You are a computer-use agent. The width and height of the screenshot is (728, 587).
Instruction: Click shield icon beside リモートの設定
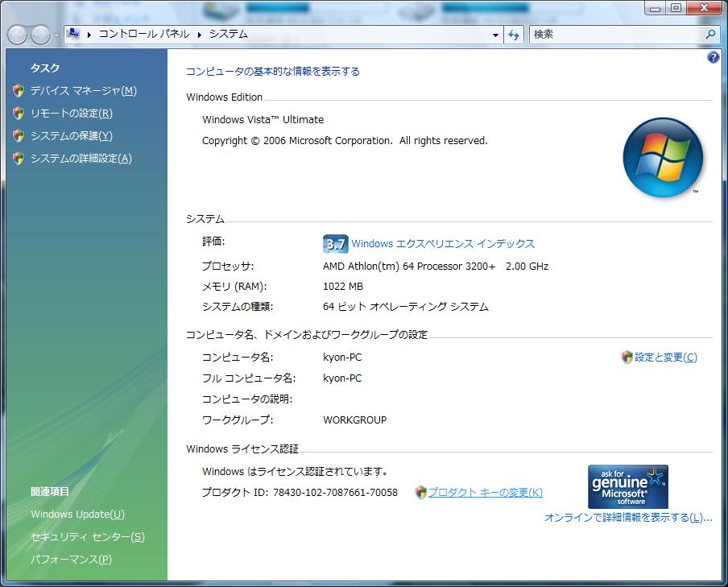[19, 114]
